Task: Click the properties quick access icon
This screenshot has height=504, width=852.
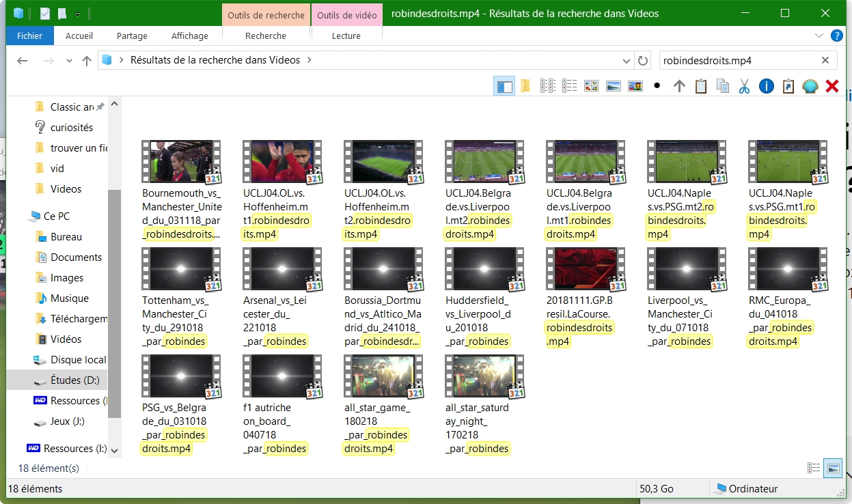Action: point(45,13)
